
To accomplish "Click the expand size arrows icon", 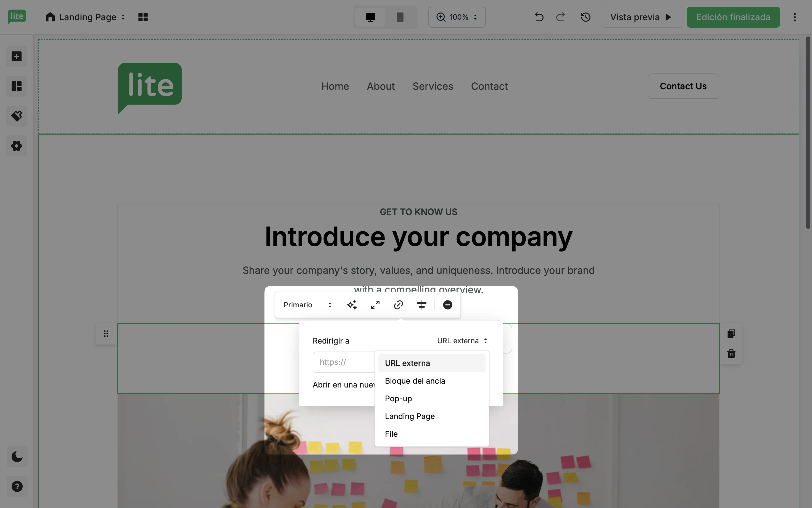I will pyautogui.click(x=375, y=305).
